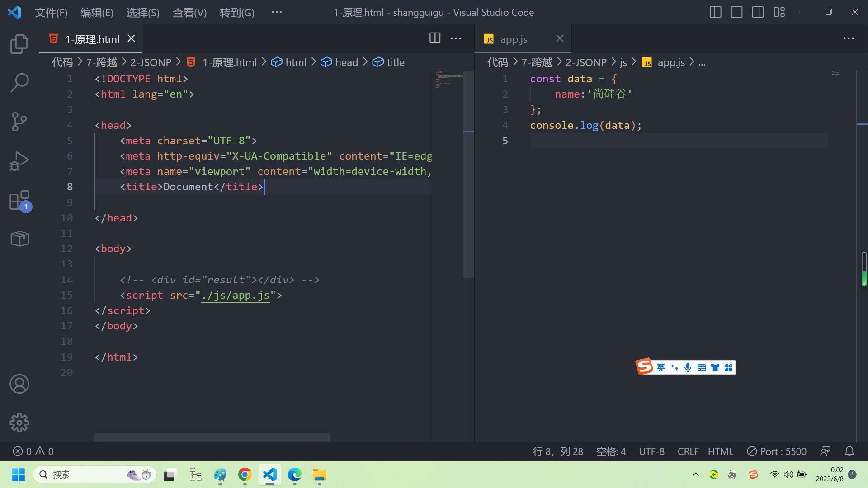Click cursor position 行 8, 列 28

click(x=558, y=451)
